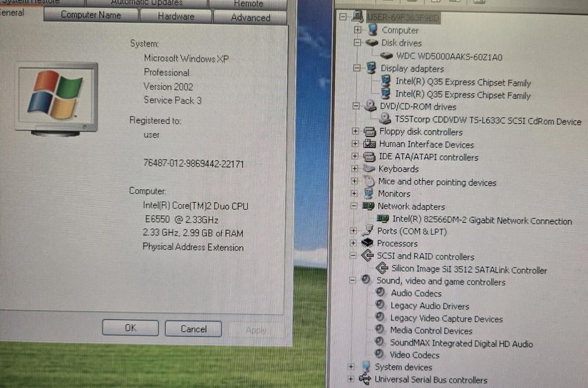588x388 pixels.
Task: Click the Cancel button
Action: point(193,329)
